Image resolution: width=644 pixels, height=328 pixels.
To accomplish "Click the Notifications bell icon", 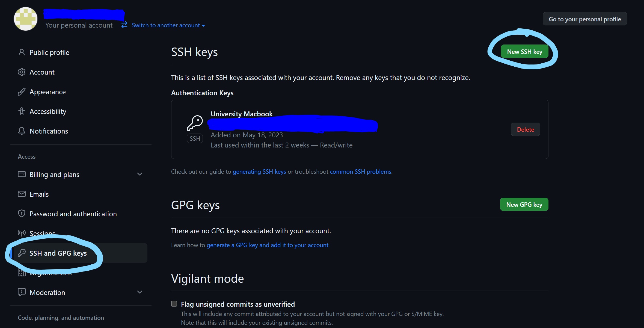I will (22, 131).
